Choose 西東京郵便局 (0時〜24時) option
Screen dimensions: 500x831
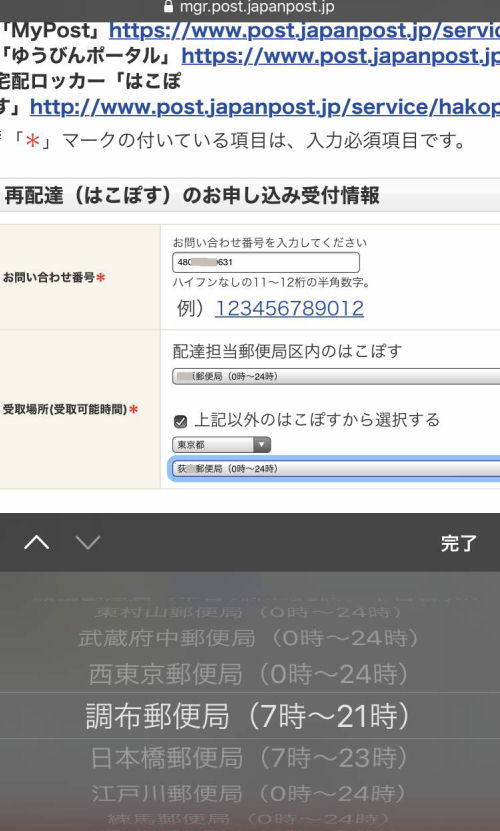click(249, 674)
